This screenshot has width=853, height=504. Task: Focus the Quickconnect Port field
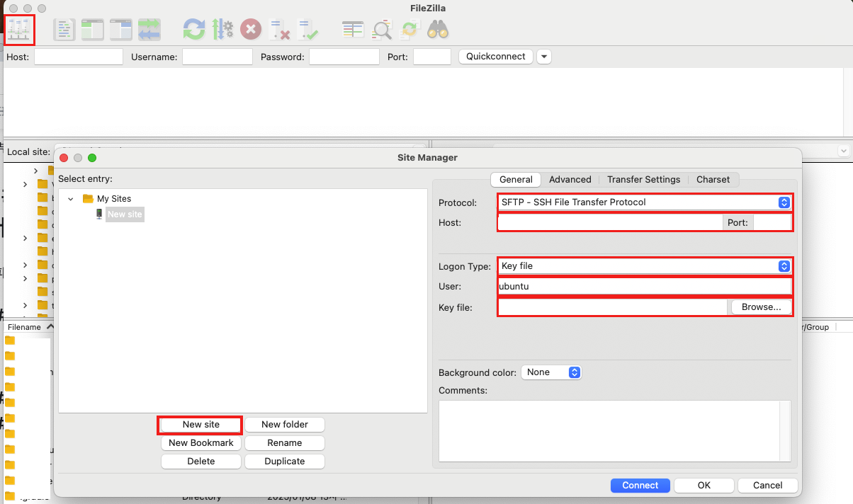click(432, 57)
